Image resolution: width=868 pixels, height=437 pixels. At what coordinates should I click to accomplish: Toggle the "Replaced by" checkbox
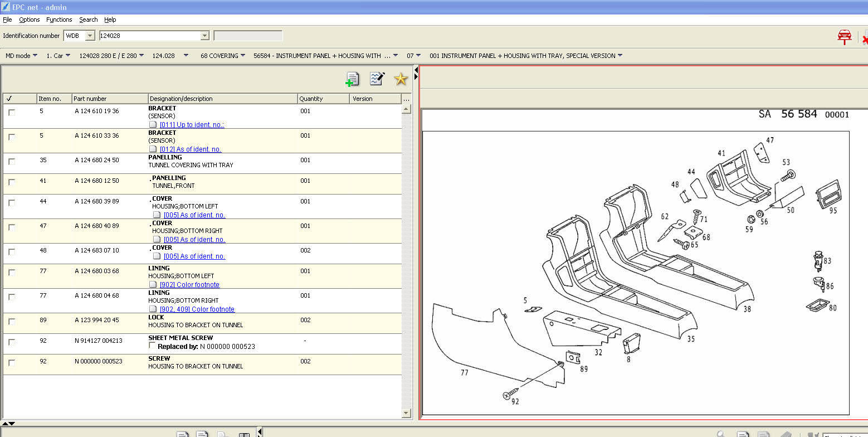(153, 346)
